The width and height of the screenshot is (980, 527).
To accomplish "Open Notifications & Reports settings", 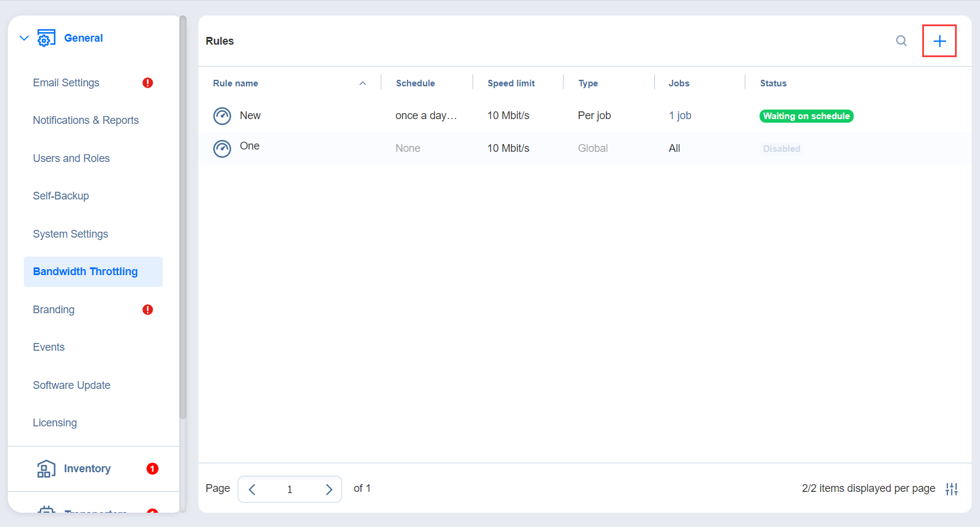I will click(x=86, y=120).
